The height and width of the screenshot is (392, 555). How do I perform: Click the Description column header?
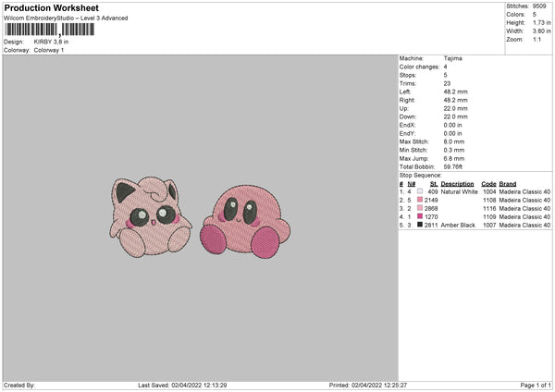coord(457,183)
